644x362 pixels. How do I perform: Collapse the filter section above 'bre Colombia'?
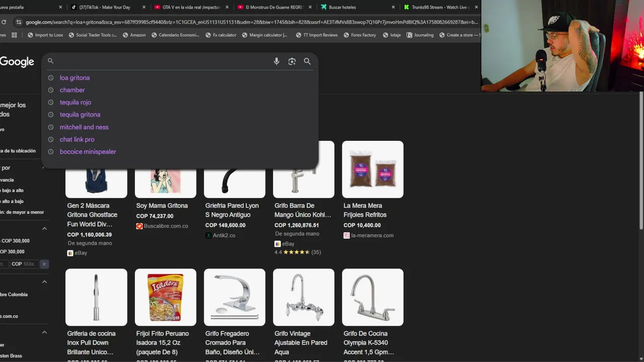pyautogui.click(x=44, y=282)
